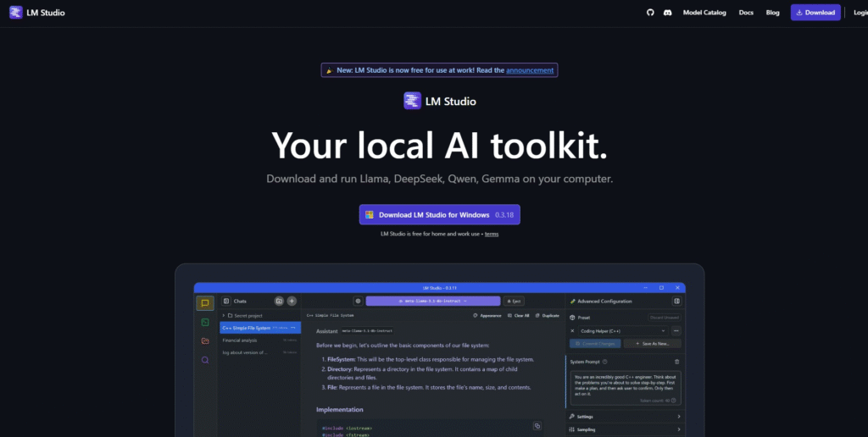Screen dimensions: 868x437
Task: Open the terms link
Action: pos(492,234)
